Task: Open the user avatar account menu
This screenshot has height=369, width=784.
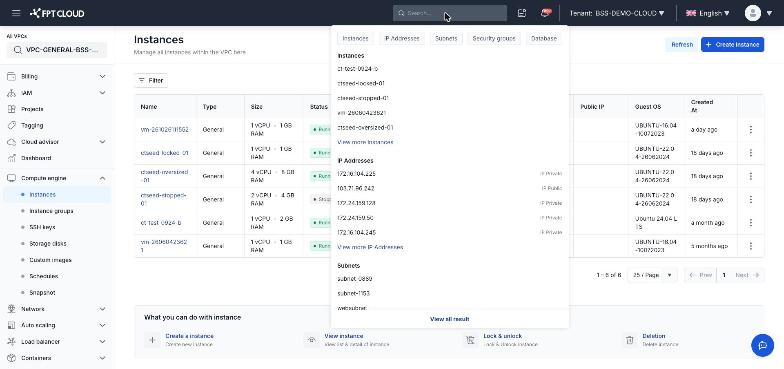Action: [x=758, y=13]
